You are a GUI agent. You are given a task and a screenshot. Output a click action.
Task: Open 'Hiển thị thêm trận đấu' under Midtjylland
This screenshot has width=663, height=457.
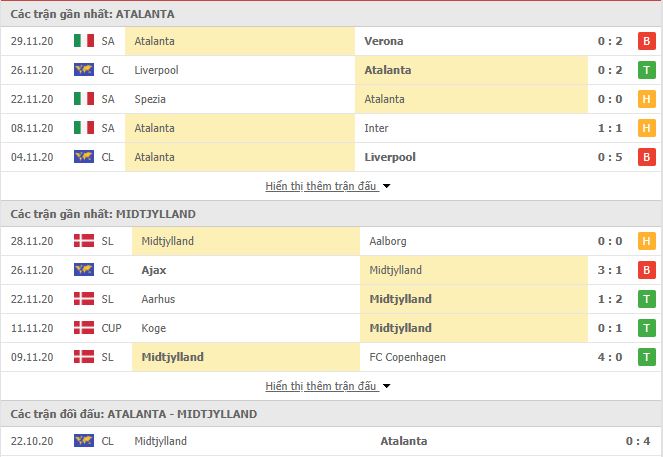(321, 386)
